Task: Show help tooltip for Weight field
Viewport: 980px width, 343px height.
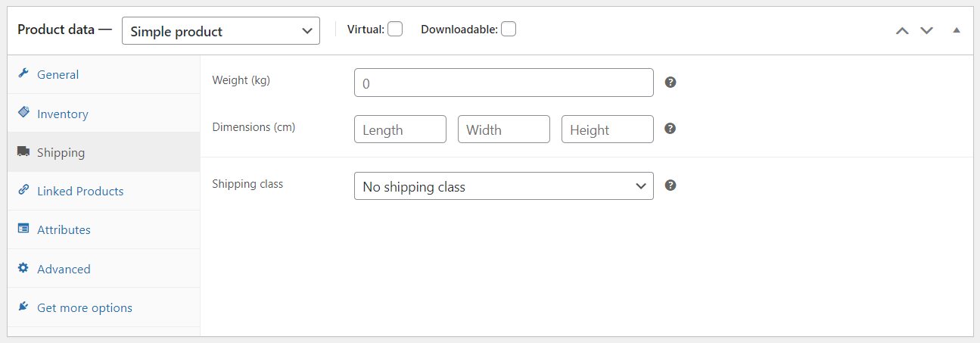Action: (670, 83)
